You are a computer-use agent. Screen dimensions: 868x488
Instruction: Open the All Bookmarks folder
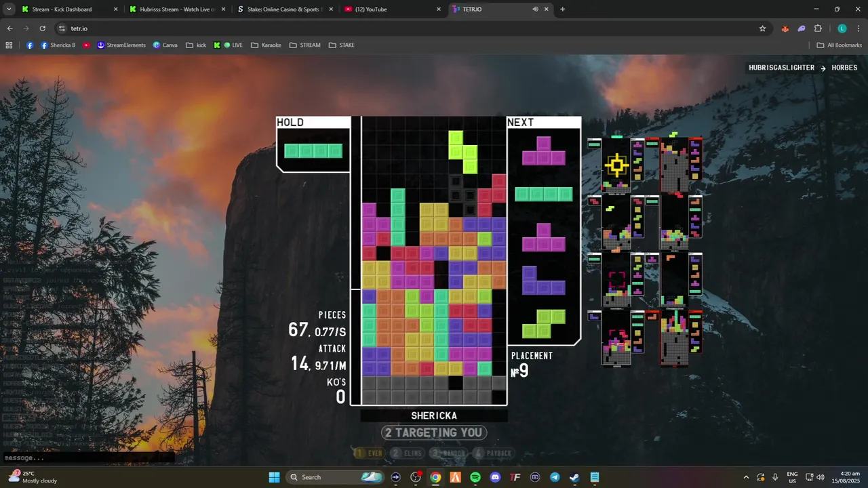[x=839, y=45]
